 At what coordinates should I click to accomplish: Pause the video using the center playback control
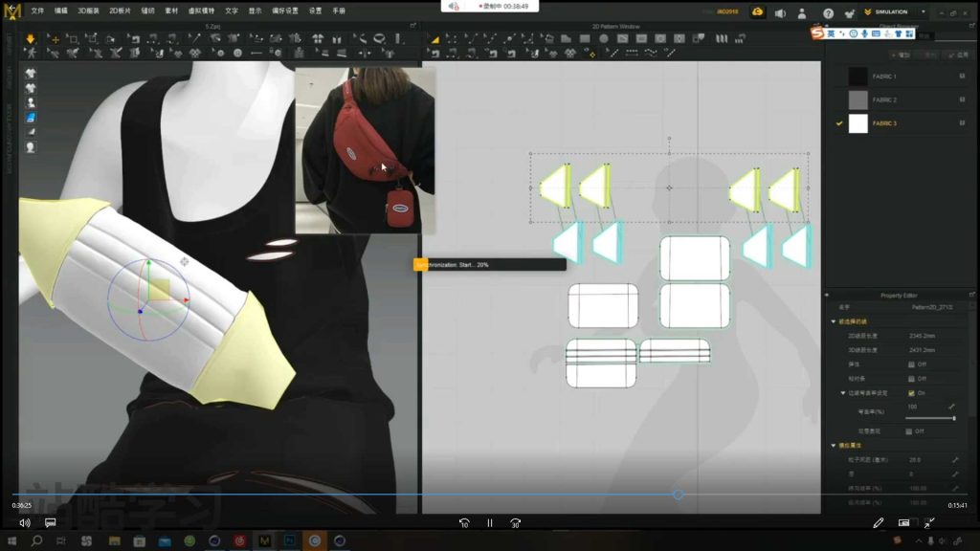click(x=489, y=523)
